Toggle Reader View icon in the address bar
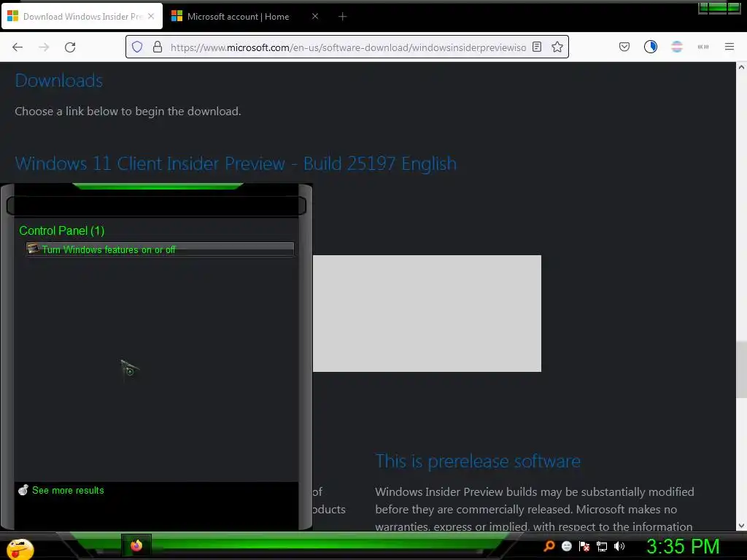747x560 pixels. [x=537, y=47]
